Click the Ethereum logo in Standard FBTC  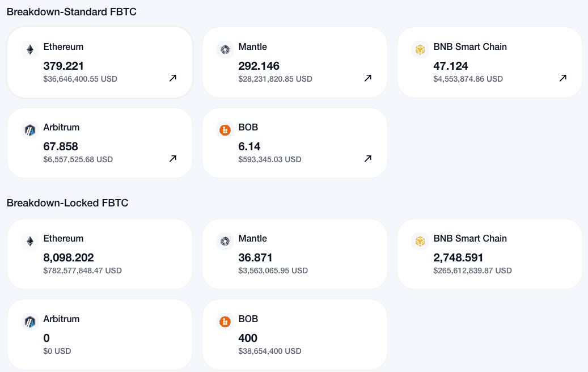click(x=29, y=49)
